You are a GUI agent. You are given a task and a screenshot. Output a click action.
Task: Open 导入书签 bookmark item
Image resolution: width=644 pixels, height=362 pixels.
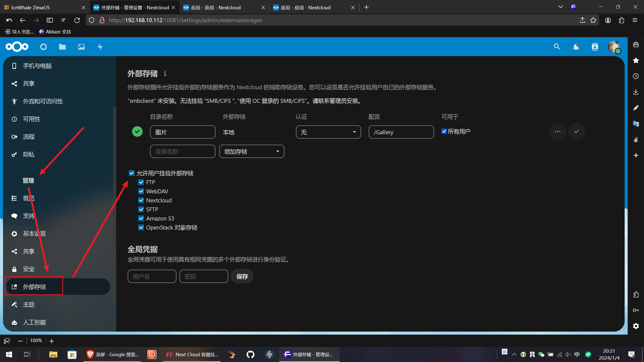click(x=19, y=32)
